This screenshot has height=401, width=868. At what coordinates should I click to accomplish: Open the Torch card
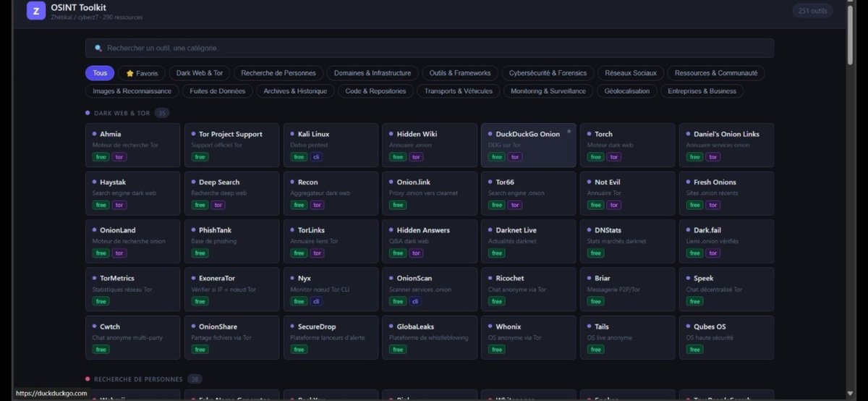627,145
